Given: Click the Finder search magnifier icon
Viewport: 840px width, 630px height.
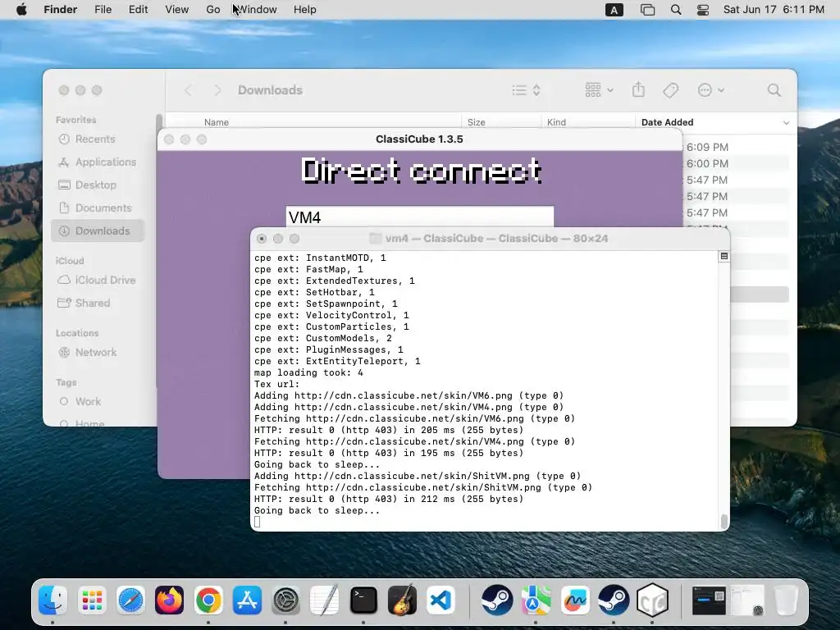Looking at the screenshot, I should click(774, 90).
